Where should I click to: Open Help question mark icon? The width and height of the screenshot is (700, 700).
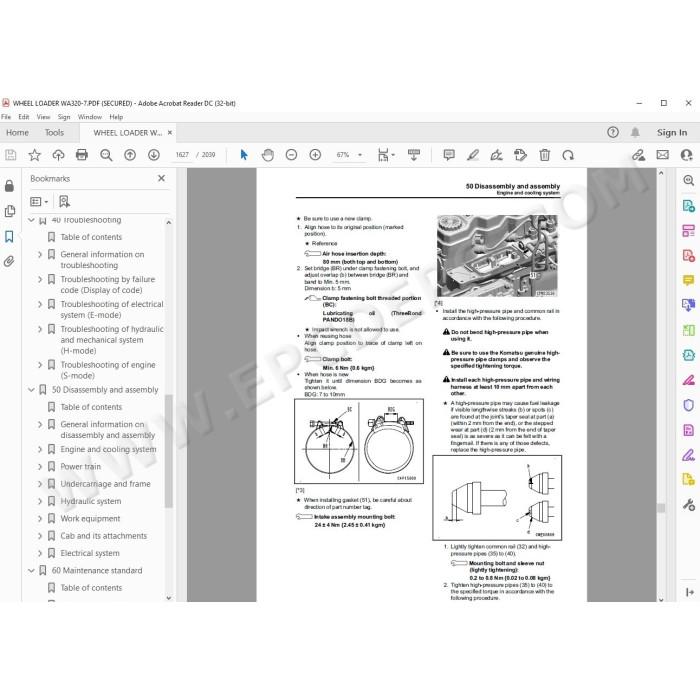click(613, 132)
